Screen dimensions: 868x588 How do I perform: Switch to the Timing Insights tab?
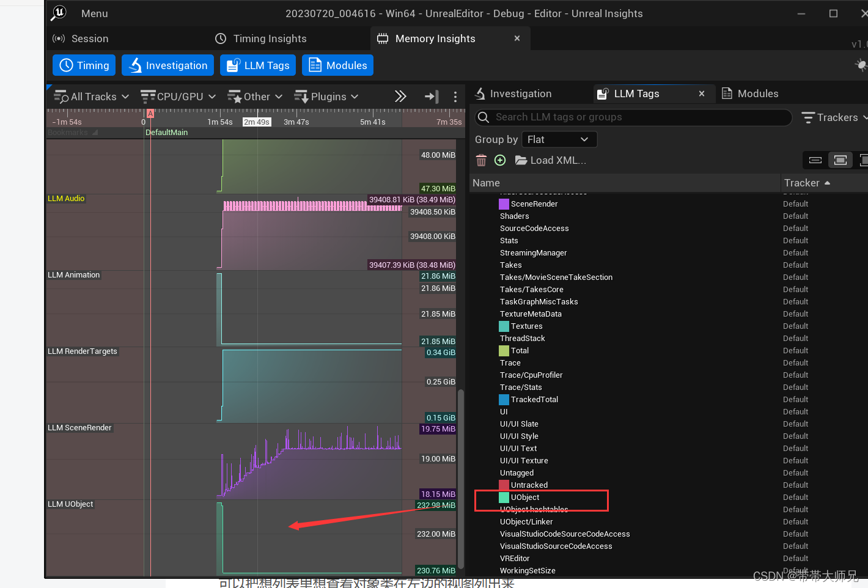261,39
